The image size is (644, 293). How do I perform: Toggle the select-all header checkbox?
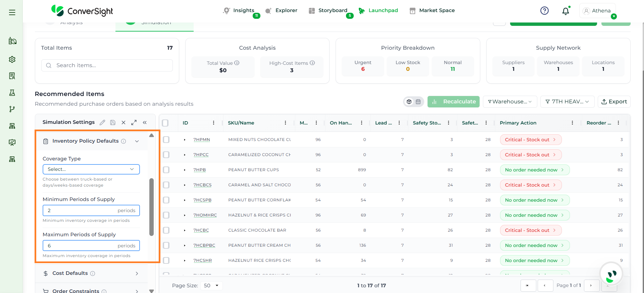(x=165, y=123)
